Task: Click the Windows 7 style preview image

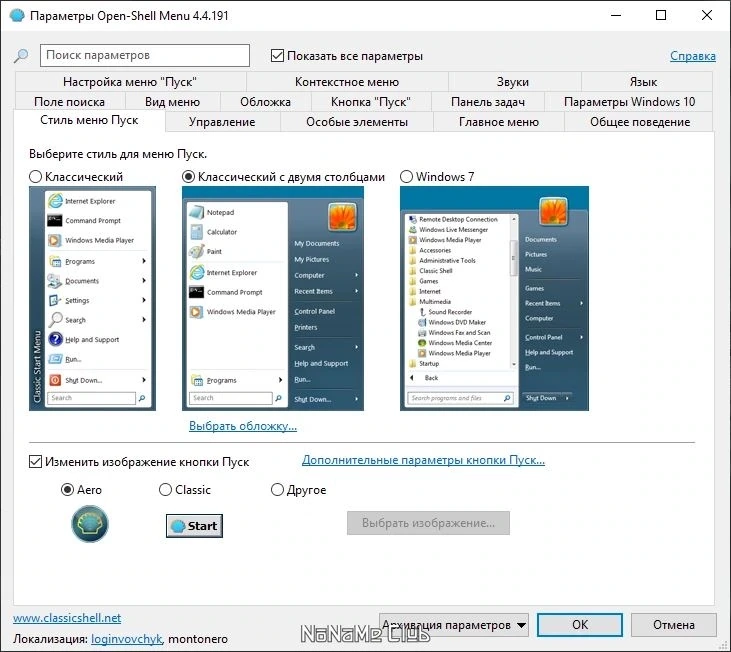Action: click(494, 299)
